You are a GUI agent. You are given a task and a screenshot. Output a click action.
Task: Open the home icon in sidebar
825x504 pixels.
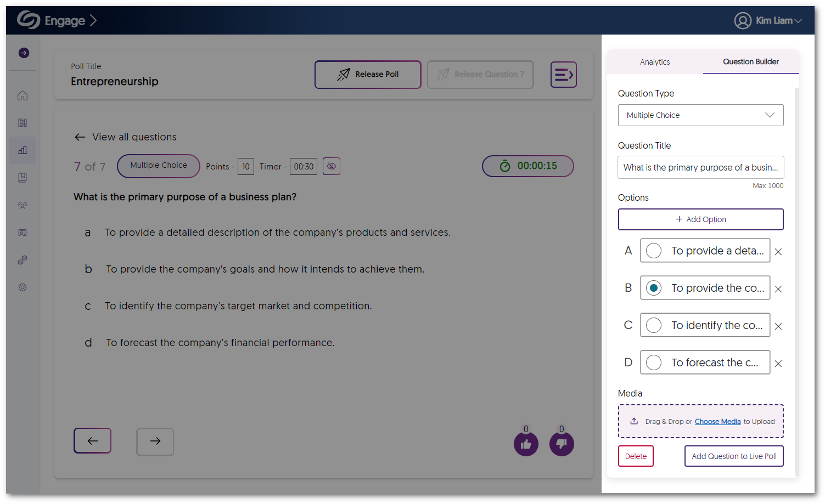[23, 95]
